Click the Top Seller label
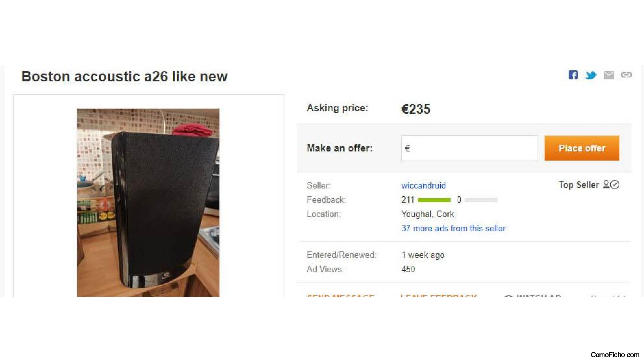The image size is (644, 362). pyautogui.click(x=579, y=185)
